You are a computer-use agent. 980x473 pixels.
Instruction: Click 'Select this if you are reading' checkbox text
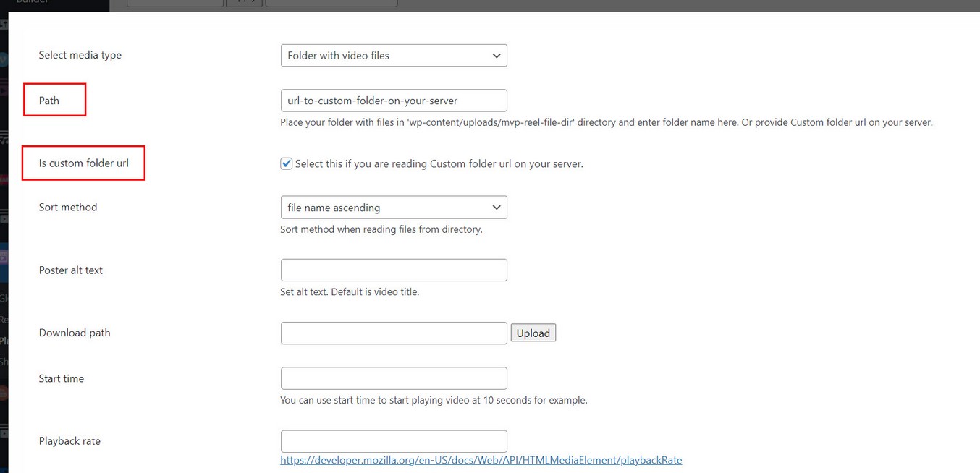439,164
